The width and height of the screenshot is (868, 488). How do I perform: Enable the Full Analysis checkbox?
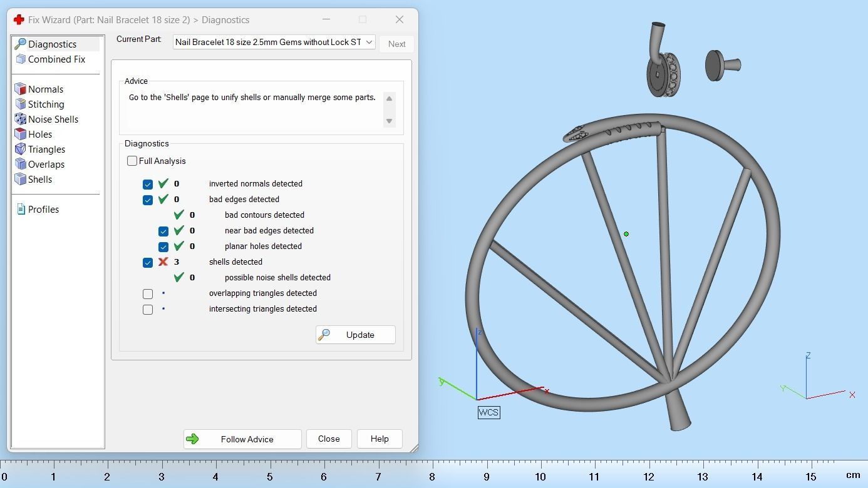pos(132,161)
